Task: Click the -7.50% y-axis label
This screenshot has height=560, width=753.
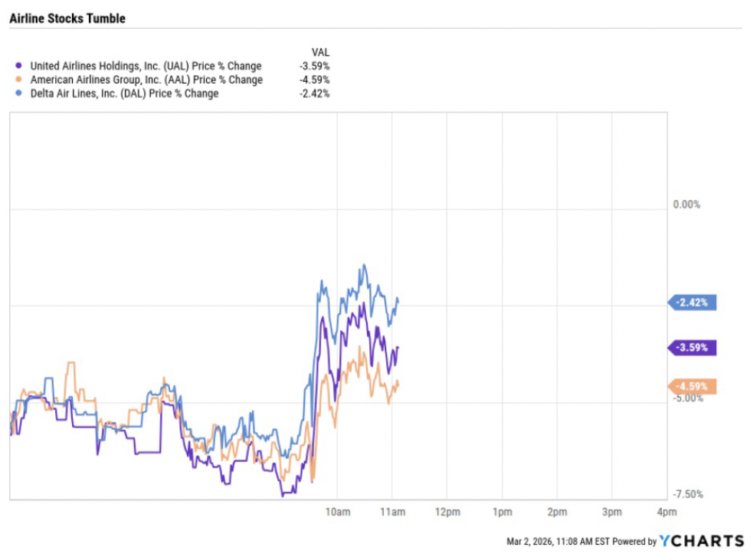Action: (685, 494)
